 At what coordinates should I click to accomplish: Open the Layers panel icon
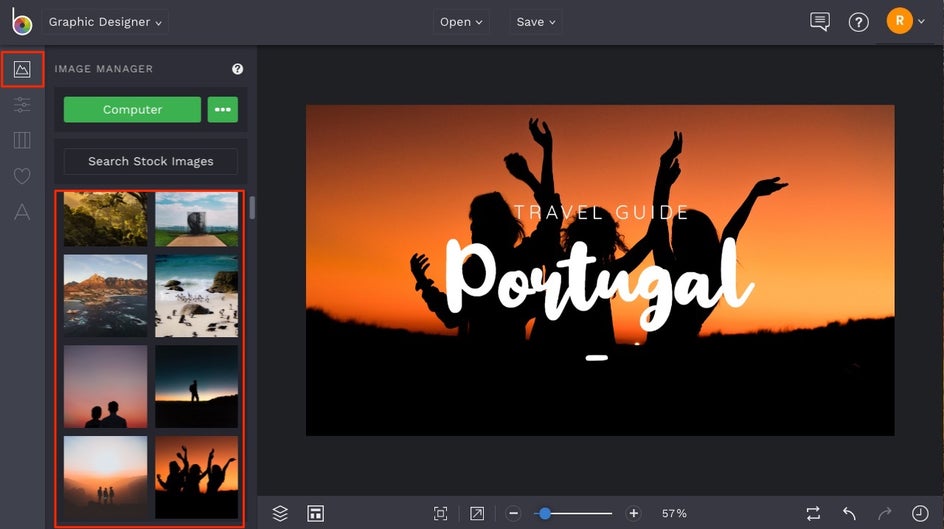tap(280, 513)
